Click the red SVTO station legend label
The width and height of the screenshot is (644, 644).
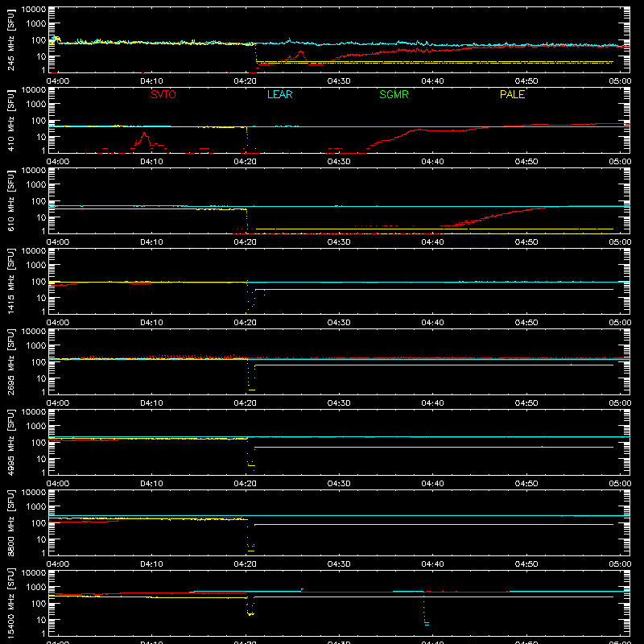(163, 94)
